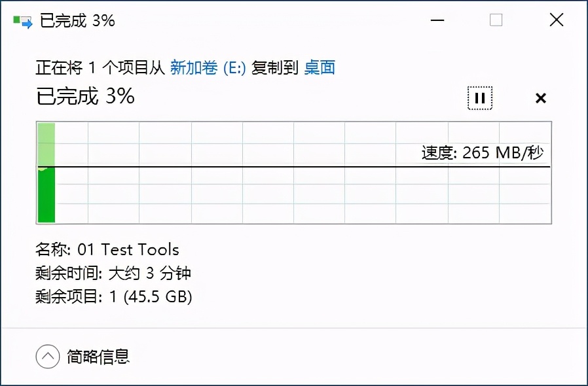The image size is (588, 386).
Task: Click the pause symbol inside the dotted frame
Action: (x=480, y=97)
